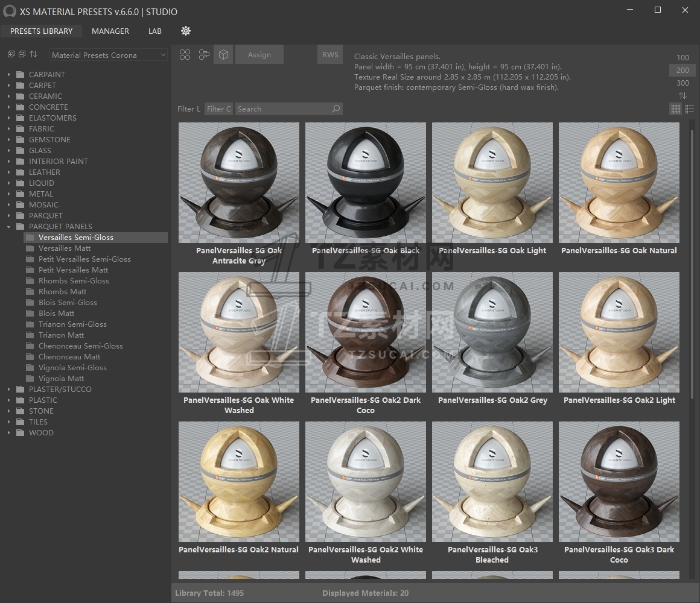
Task: Open the PRESETS LIBRARY tab
Action: 42,31
